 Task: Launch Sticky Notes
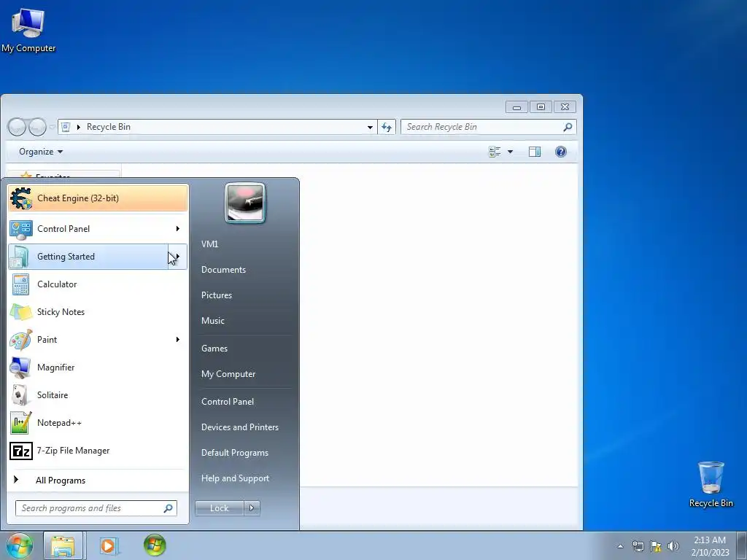point(98,312)
